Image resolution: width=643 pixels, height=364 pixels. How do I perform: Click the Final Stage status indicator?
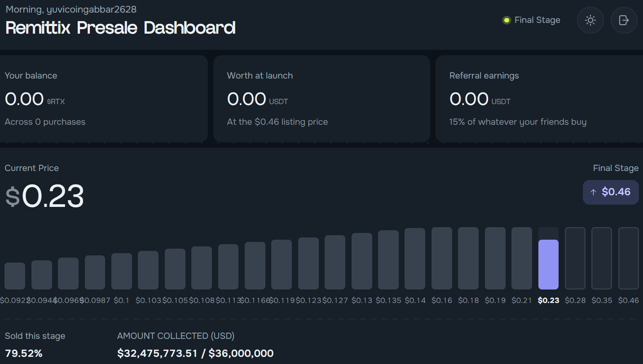(531, 20)
